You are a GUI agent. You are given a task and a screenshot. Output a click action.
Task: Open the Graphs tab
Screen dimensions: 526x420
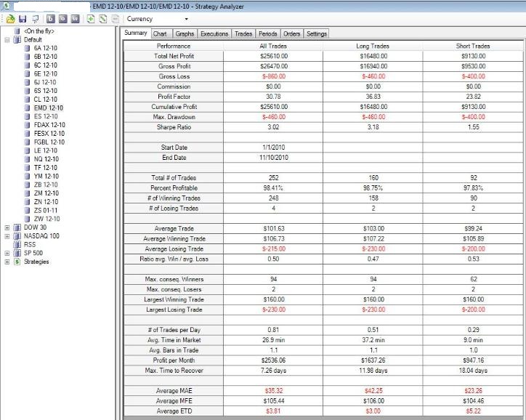coord(185,34)
